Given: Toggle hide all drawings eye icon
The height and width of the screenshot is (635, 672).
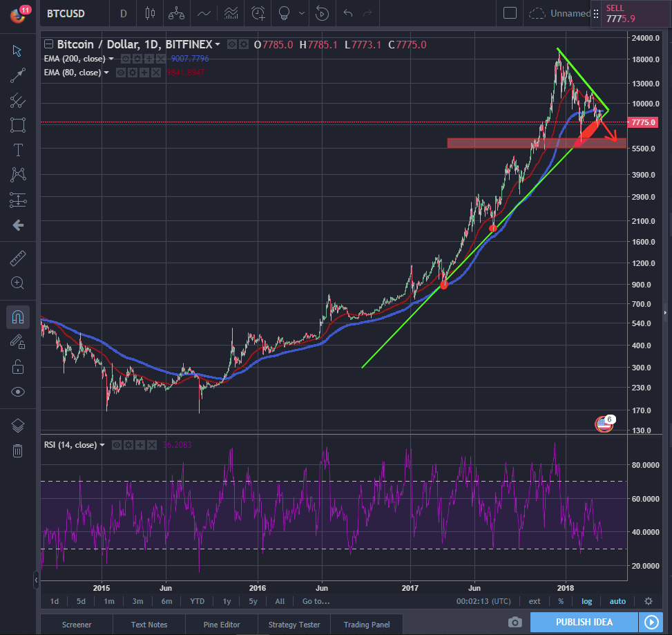Looking at the screenshot, I should (17, 392).
